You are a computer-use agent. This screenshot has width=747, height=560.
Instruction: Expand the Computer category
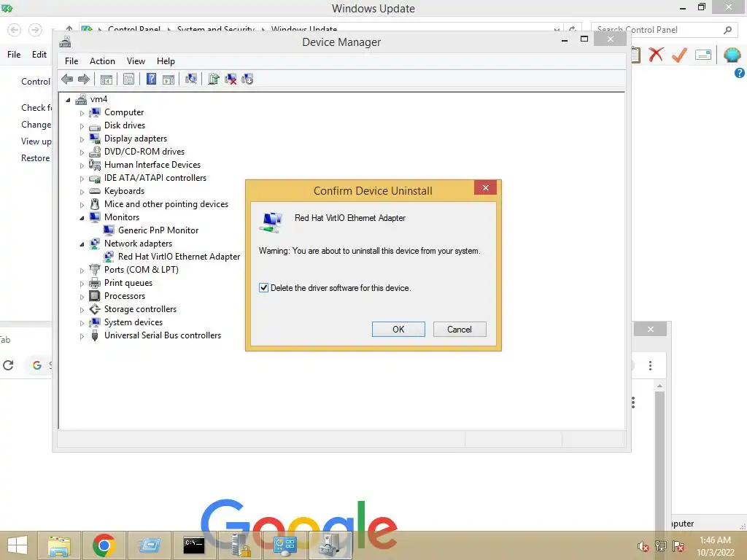click(82, 113)
